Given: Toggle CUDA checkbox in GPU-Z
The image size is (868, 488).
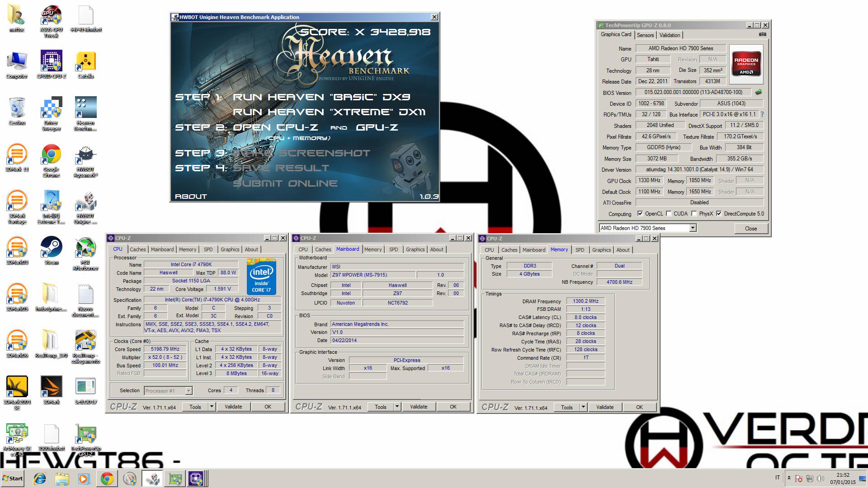Looking at the screenshot, I should 669,214.
